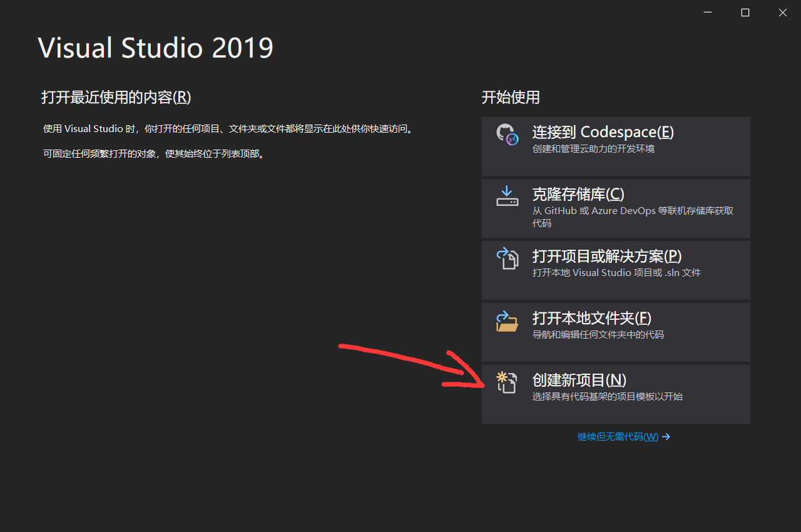Minimize the Visual Studio start window
The image size is (801, 532).
pos(707,13)
